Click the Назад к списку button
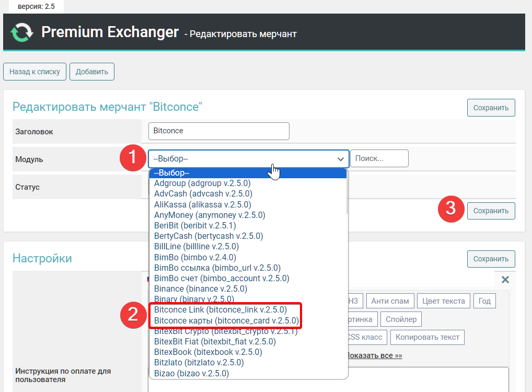 click(x=34, y=72)
